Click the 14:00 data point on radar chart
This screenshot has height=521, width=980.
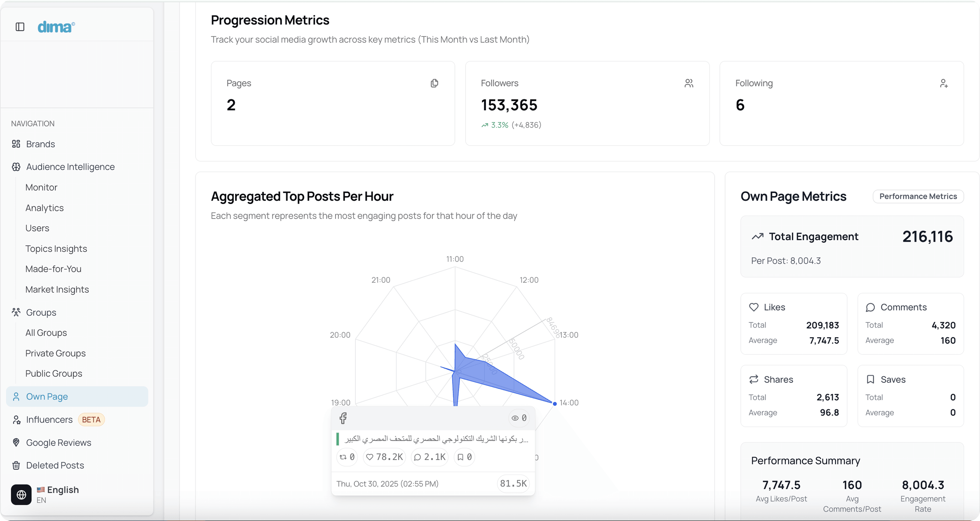[x=554, y=403]
